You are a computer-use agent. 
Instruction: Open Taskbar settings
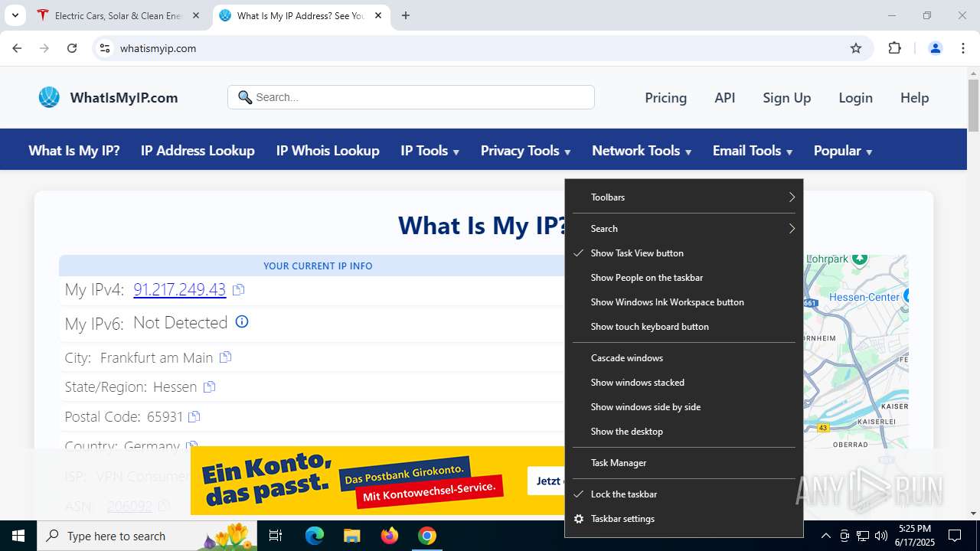point(684,519)
